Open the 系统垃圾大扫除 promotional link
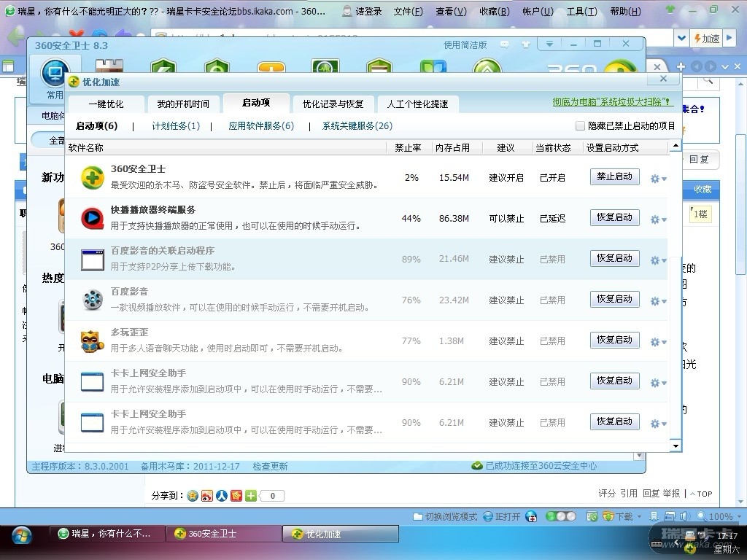The width and height of the screenshot is (747, 560). tap(612, 103)
